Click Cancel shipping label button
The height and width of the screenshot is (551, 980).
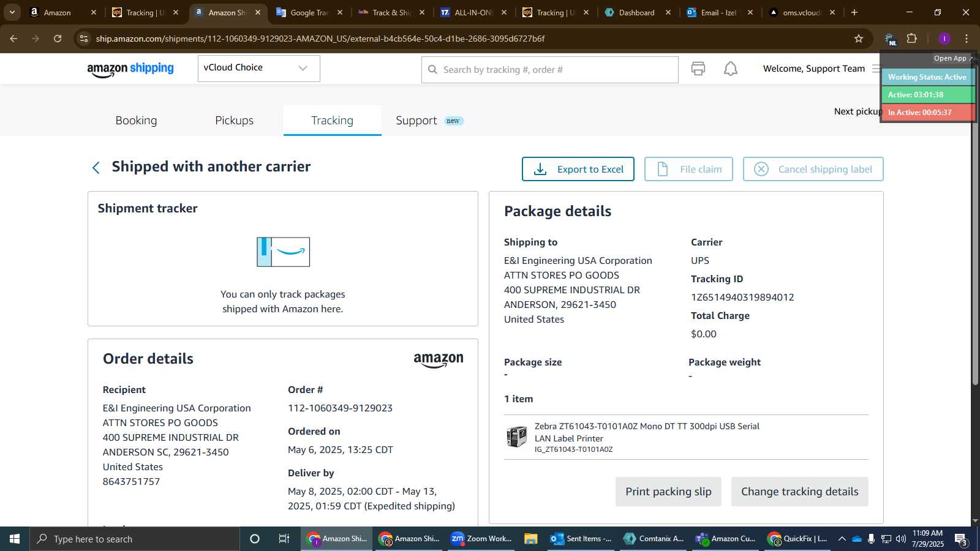[813, 169]
